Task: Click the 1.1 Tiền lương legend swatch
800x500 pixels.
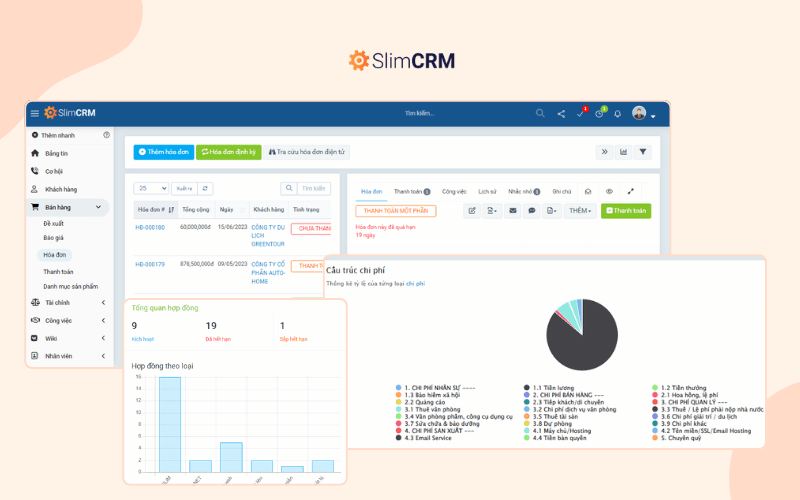Action: pos(527,388)
